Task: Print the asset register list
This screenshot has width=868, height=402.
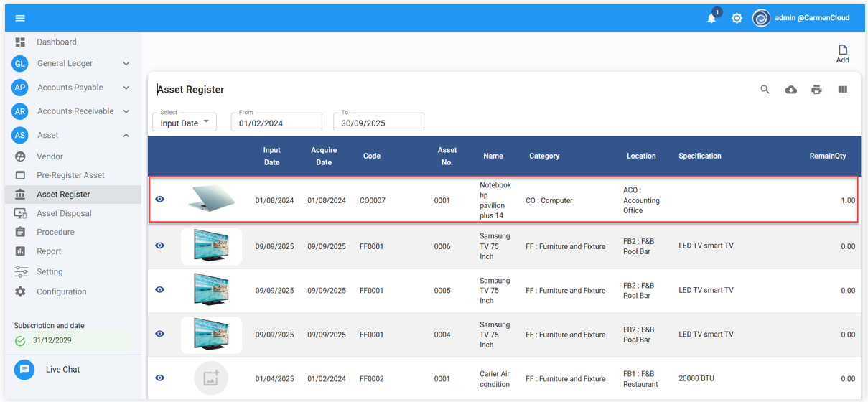Action: pyautogui.click(x=816, y=90)
